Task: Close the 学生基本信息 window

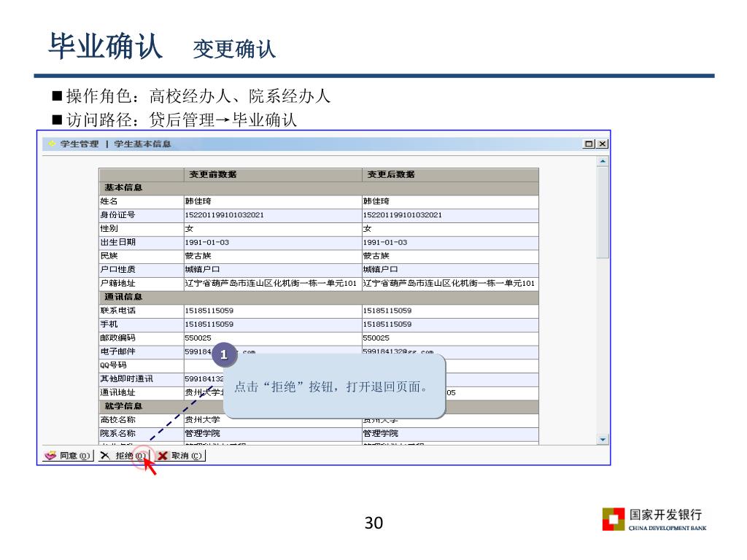Action: point(603,144)
